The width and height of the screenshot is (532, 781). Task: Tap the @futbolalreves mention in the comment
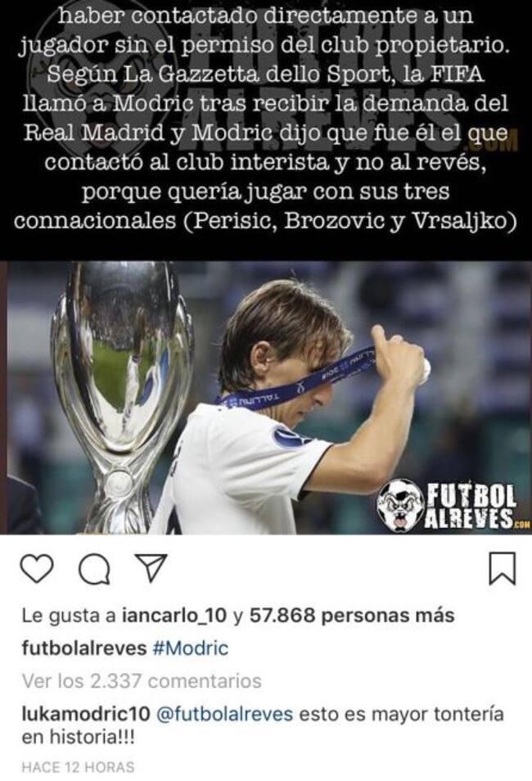coord(224,714)
